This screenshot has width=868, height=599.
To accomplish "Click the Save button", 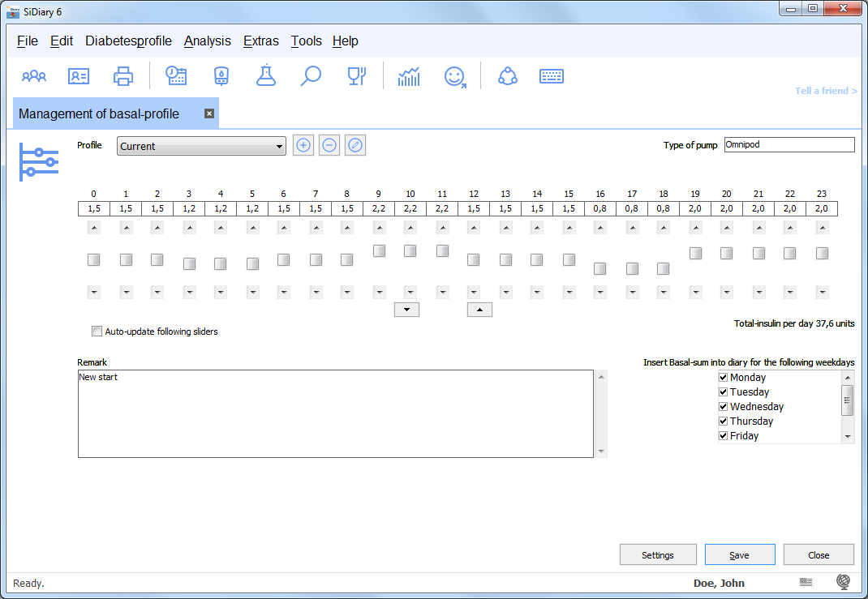I will 739,555.
